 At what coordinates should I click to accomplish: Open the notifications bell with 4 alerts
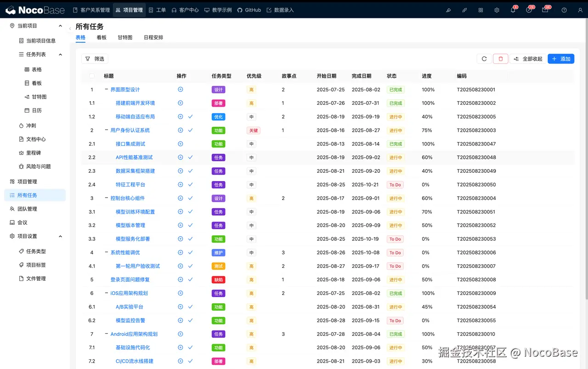(513, 10)
